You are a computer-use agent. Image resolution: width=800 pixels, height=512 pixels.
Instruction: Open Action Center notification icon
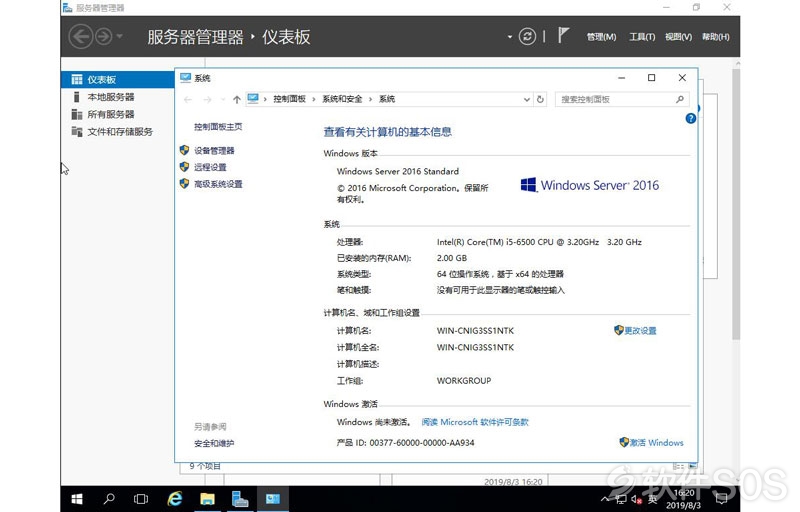[721, 499]
